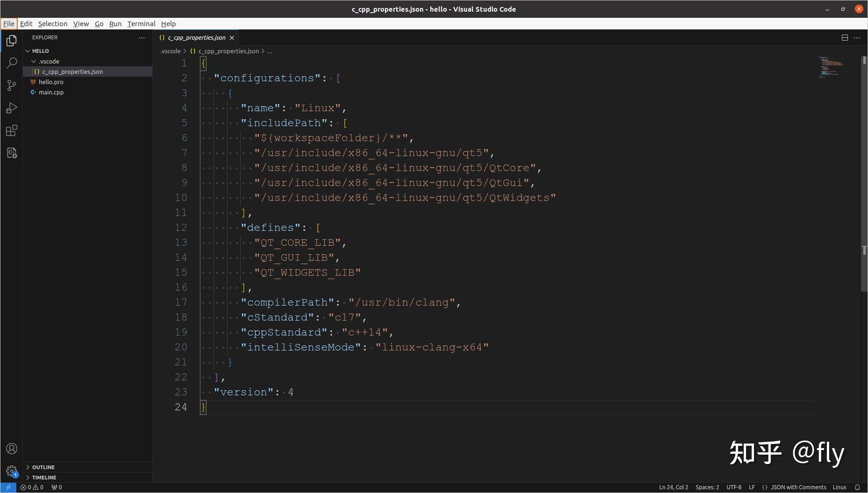Open the Help menu
The height and width of the screenshot is (493, 868).
tap(168, 24)
